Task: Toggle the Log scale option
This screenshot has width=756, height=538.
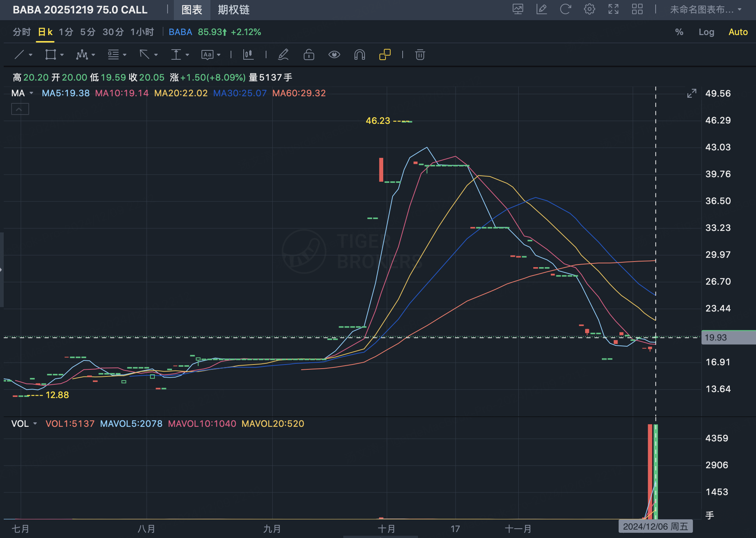Action: point(706,32)
